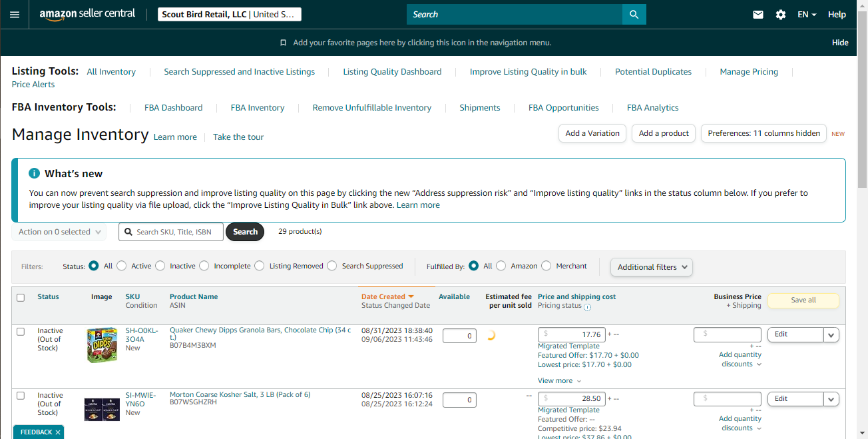The image size is (868, 439).
Task: Open Search Suppressed and Inactive Listings
Action: click(x=240, y=72)
